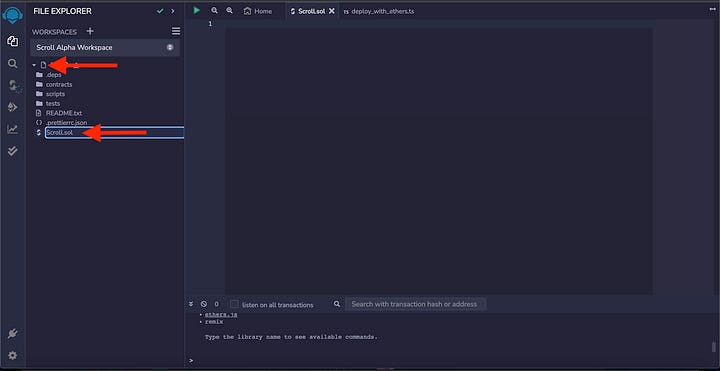Image resolution: width=720 pixels, height=371 pixels.
Task: Click the create workspace plus button
Action: coord(90,31)
